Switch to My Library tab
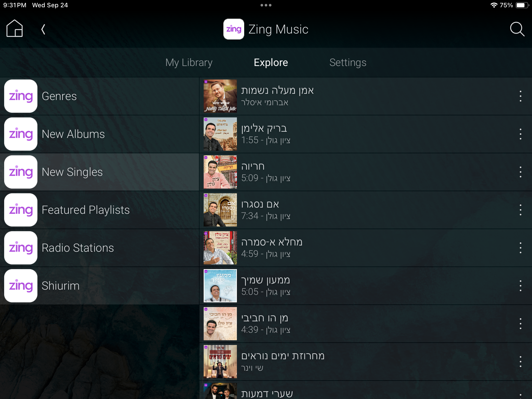 click(189, 63)
